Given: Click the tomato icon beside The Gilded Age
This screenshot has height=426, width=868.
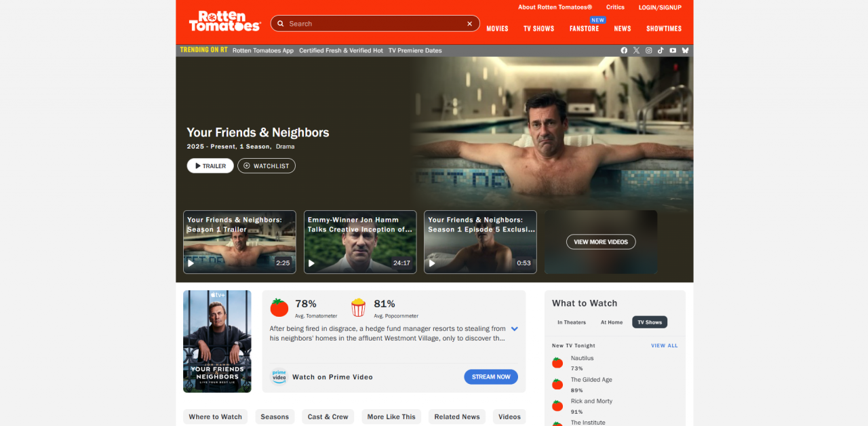Looking at the screenshot, I should point(557,385).
